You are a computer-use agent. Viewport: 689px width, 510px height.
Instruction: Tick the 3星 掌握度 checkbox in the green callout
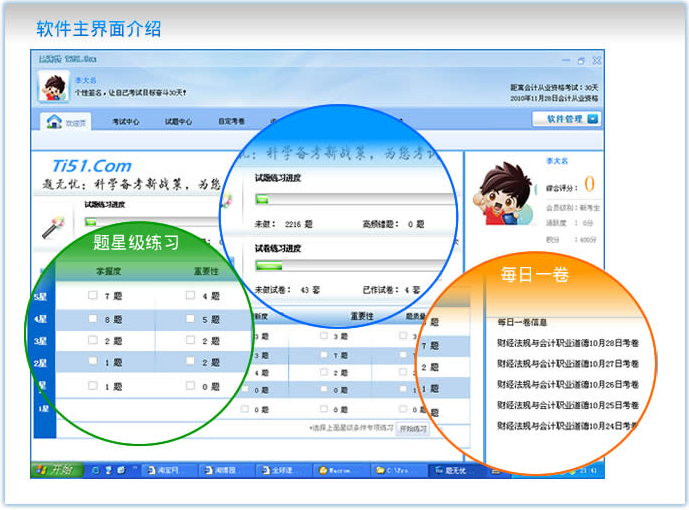coord(93,340)
